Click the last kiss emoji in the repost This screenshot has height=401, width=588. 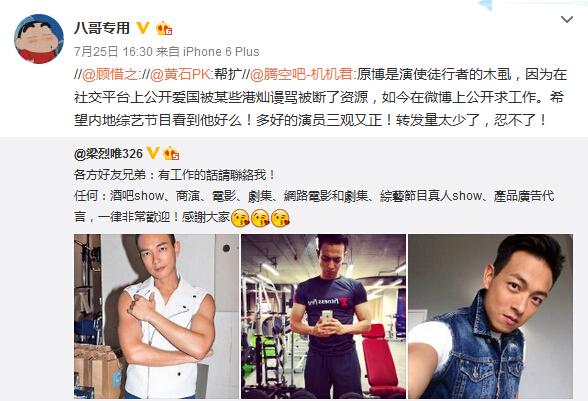280,218
